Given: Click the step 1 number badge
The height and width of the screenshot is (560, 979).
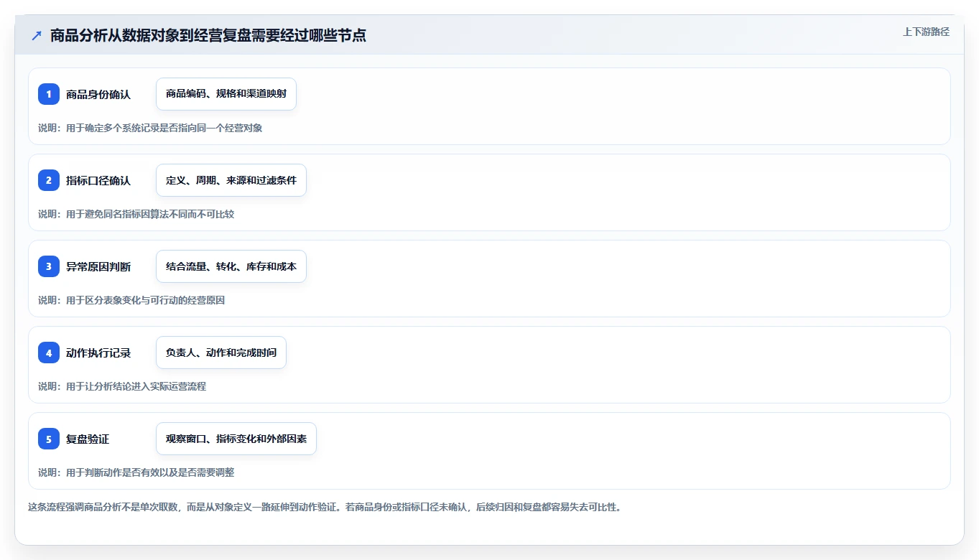Looking at the screenshot, I should coord(49,94).
